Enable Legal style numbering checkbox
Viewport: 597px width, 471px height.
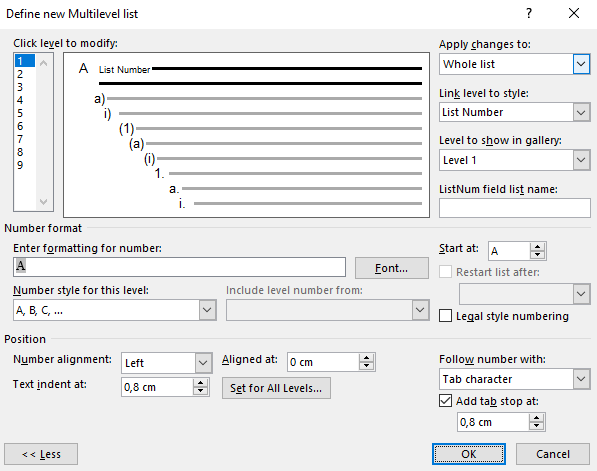tap(445, 316)
